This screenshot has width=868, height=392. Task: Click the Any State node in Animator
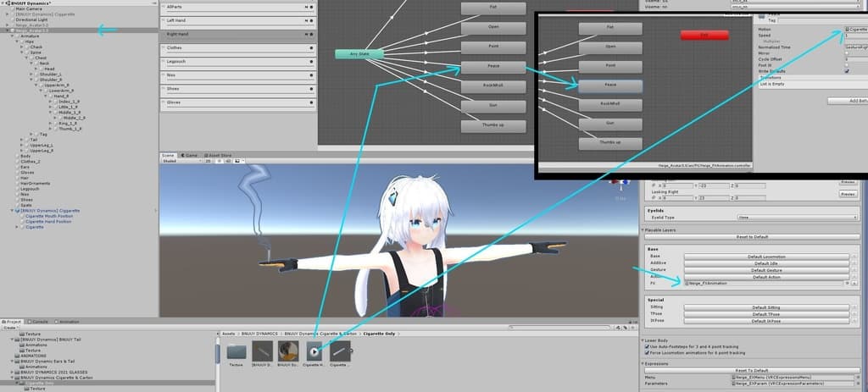[359, 53]
